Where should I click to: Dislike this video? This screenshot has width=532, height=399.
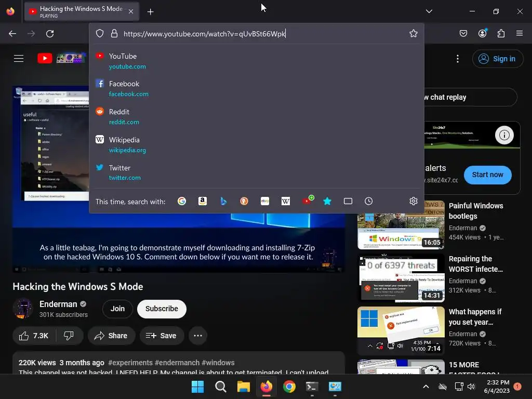69,336
